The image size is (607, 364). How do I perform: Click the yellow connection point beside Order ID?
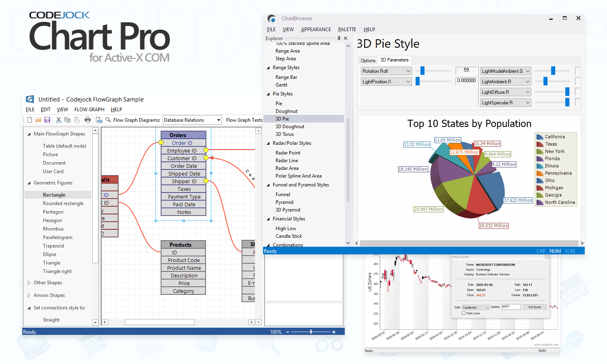(x=161, y=142)
